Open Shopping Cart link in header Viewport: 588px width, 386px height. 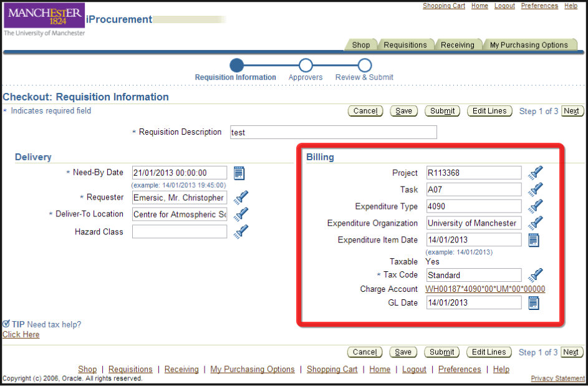pyautogui.click(x=444, y=6)
